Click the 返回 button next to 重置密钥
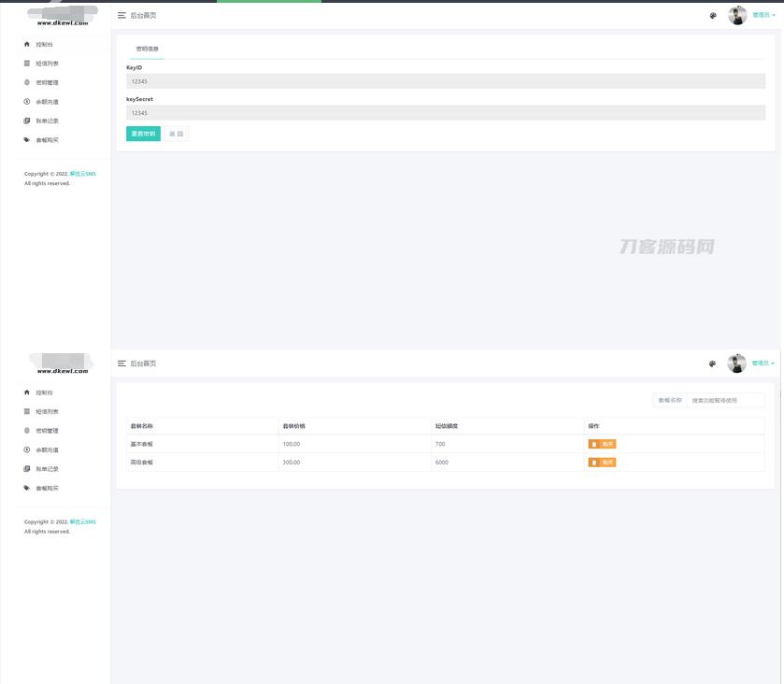784x684 pixels. (176, 134)
